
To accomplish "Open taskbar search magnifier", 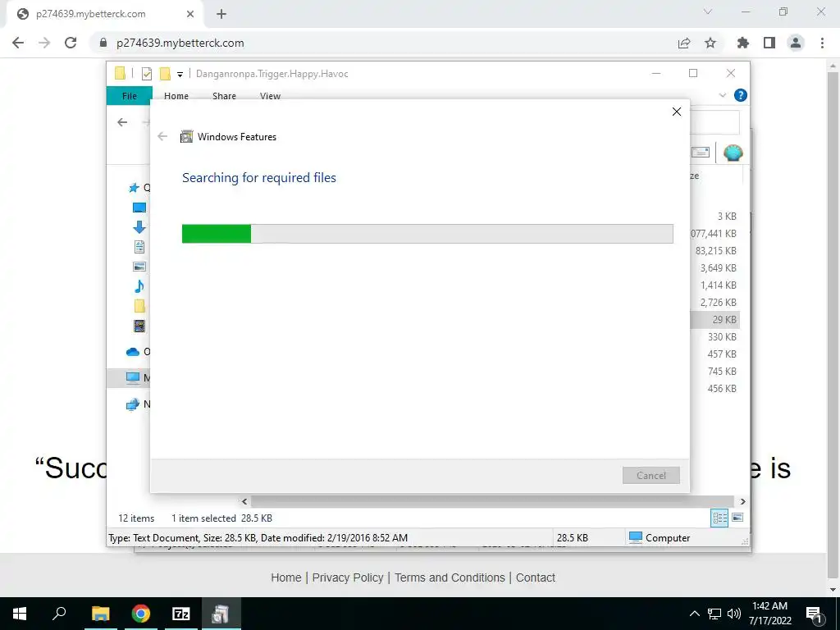I will 59,614.
